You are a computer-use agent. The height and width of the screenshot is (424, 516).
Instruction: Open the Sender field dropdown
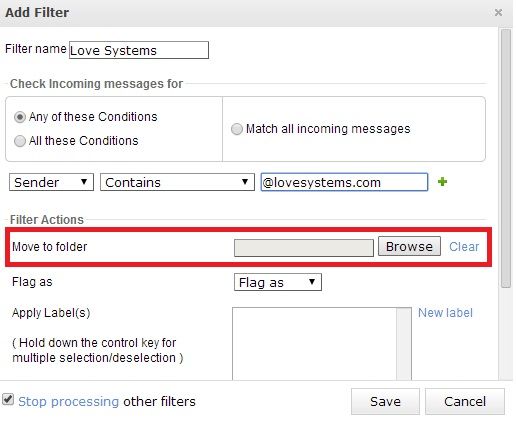tap(51, 182)
